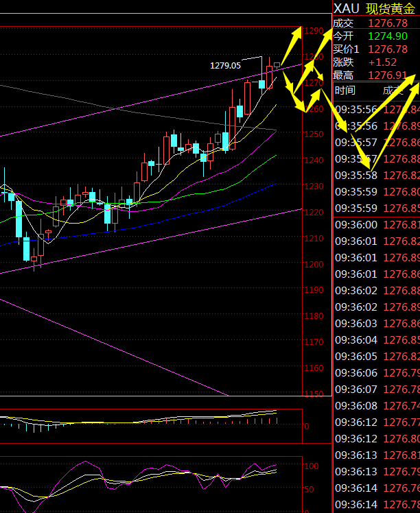Select the 09:36:08 trade row
The width and height of the screenshot is (420, 513).
[x=377, y=406]
